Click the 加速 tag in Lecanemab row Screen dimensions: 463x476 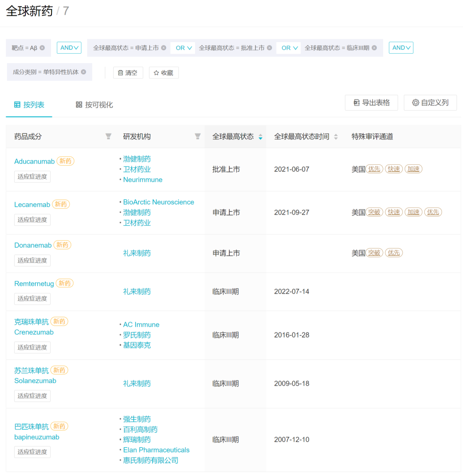tap(414, 212)
